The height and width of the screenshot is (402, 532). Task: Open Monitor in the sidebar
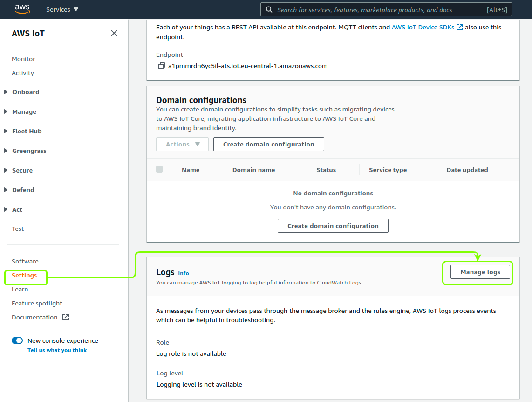(x=23, y=59)
